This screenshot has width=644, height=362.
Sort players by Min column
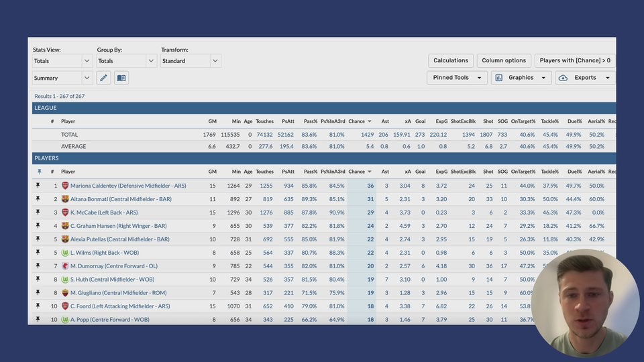(236, 172)
